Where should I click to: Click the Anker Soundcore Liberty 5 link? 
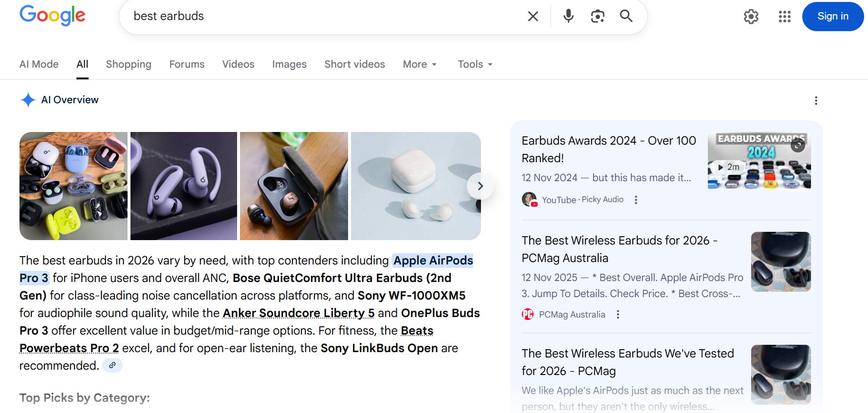tap(298, 313)
